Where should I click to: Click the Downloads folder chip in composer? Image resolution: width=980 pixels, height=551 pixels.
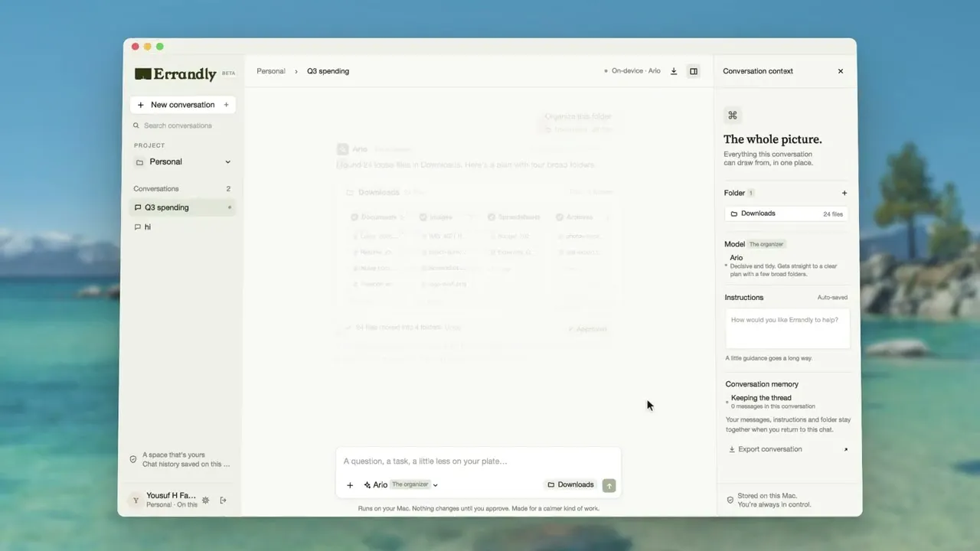tap(571, 485)
